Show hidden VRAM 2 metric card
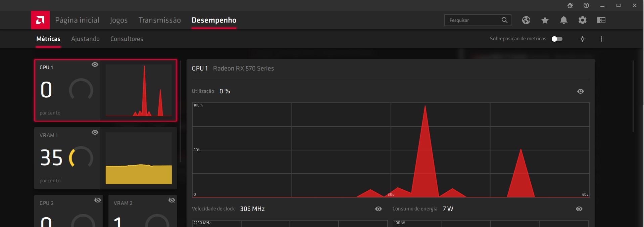The image size is (644, 227). (x=172, y=200)
